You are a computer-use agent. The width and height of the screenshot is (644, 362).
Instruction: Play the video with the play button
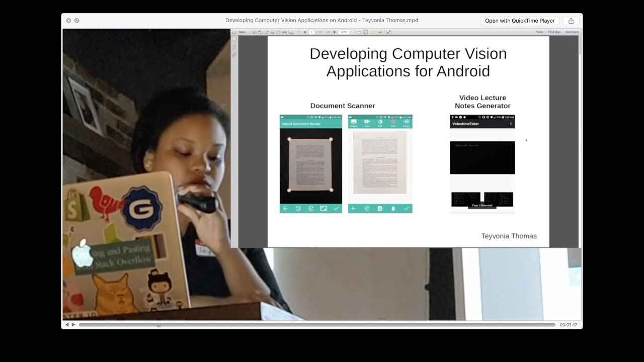[x=73, y=325]
